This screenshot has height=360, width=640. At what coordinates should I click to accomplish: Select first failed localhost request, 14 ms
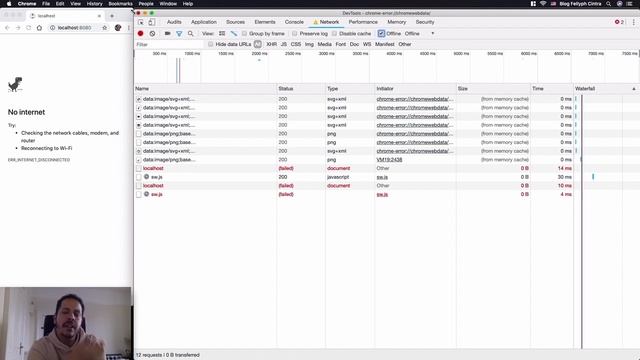click(353, 168)
